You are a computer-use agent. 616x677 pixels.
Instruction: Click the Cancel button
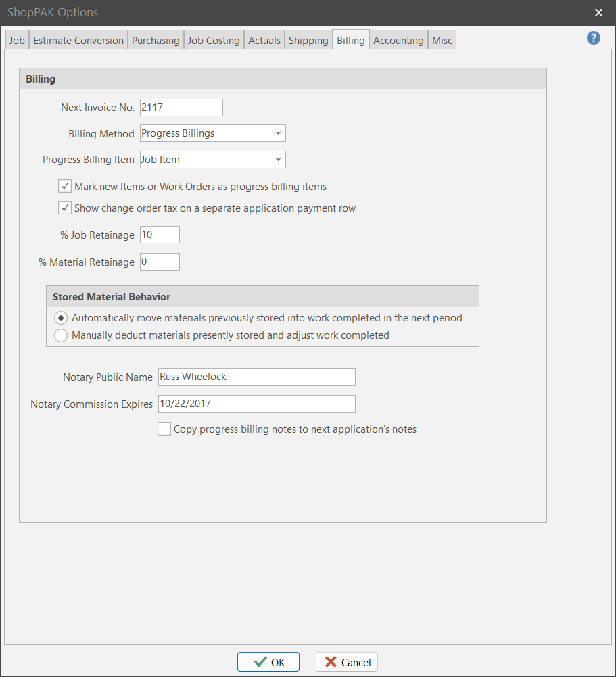347,662
